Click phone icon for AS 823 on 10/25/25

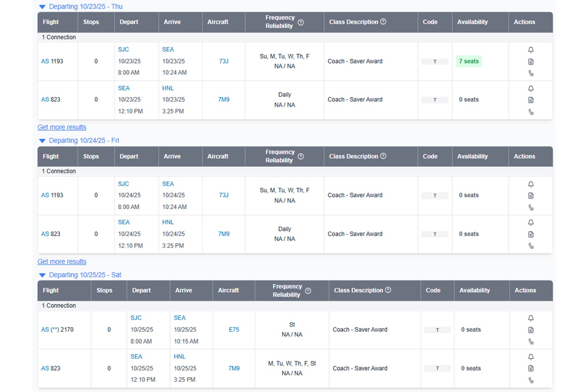(x=531, y=380)
